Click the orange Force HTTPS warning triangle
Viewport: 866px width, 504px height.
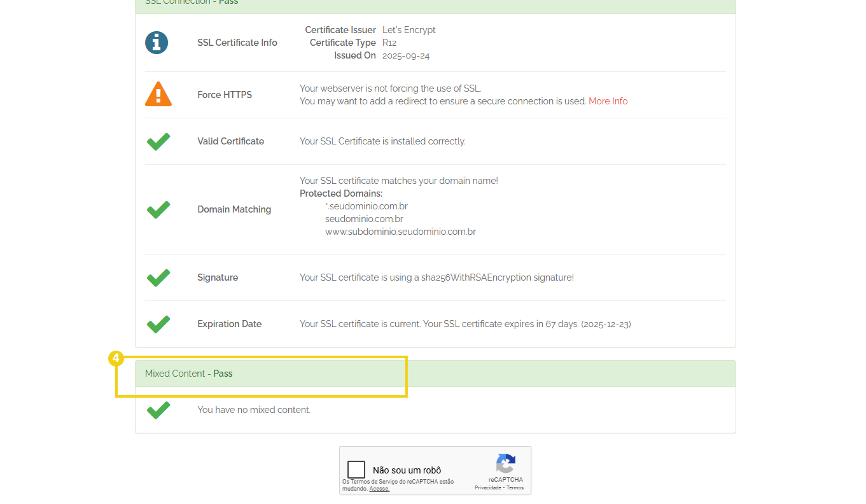click(x=158, y=94)
